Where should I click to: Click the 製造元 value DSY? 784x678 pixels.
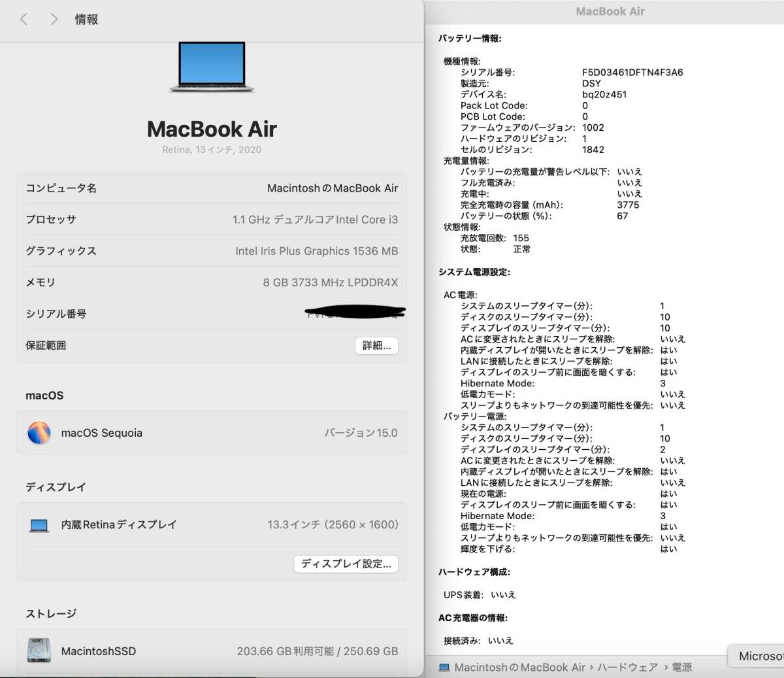[x=591, y=84]
